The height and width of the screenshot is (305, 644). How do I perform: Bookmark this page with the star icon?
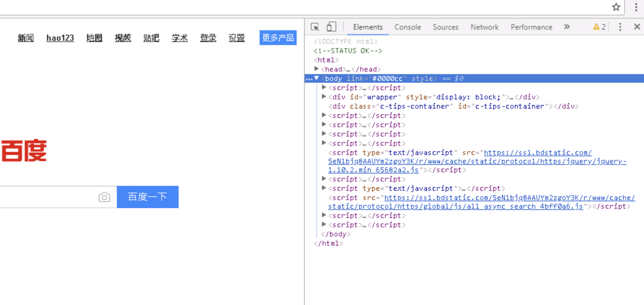616,7
